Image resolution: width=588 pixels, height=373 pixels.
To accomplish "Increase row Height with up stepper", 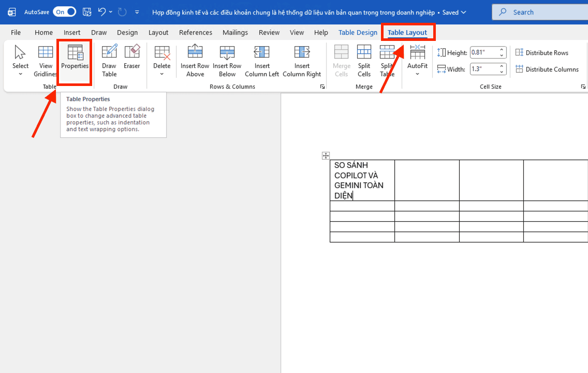I will pyautogui.click(x=502, y=50).
